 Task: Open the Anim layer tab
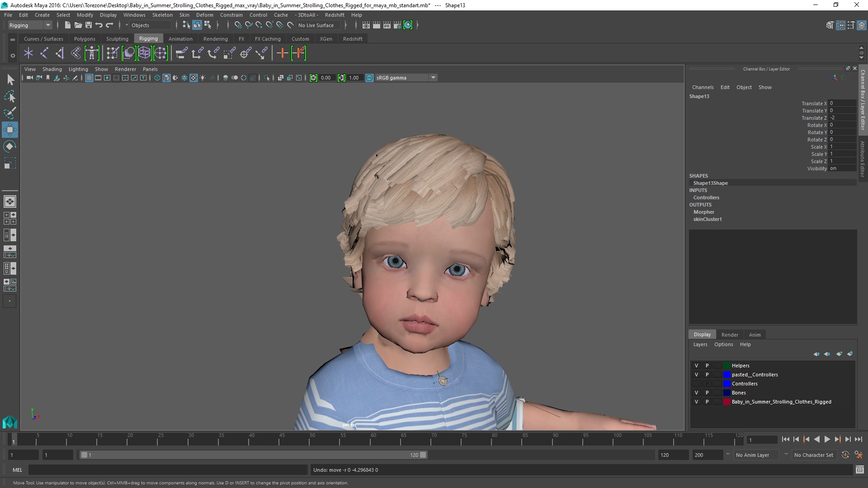tap(755, 335)
